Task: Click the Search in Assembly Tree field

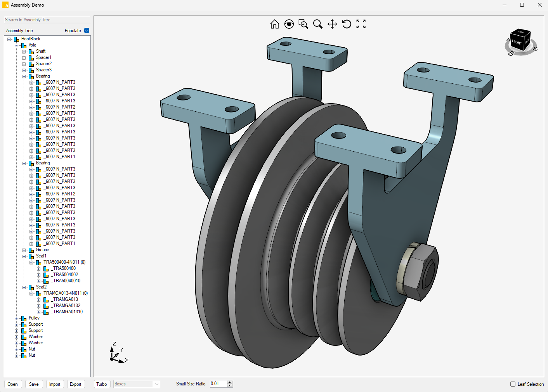Action: 47,20
